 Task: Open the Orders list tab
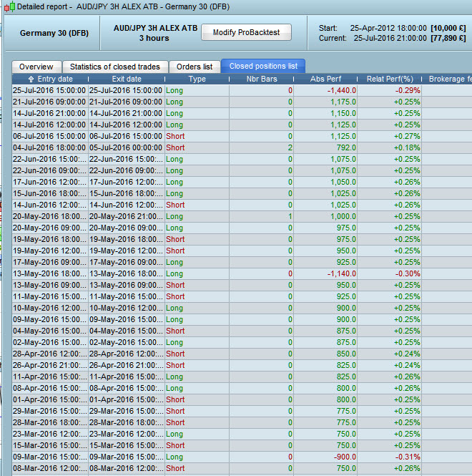[x=195, y=67]
